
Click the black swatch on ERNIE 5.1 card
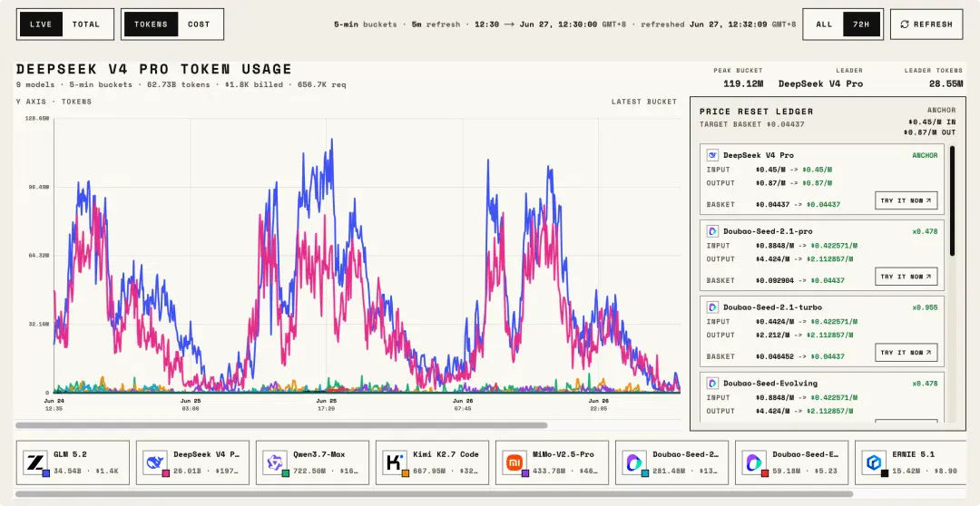click(885, 473)
